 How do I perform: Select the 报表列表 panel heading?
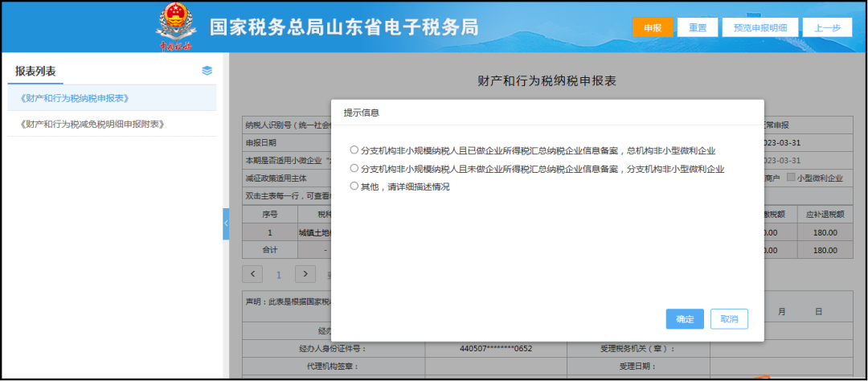[x=35, y=71]
